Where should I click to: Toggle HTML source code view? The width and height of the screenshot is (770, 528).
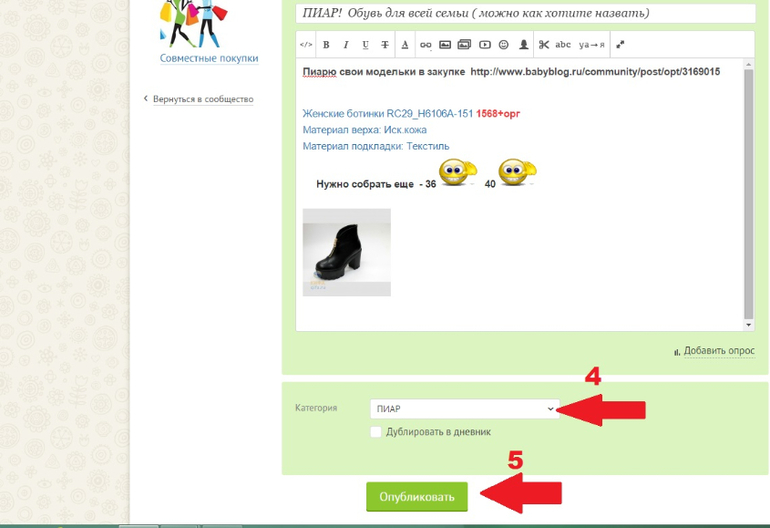pyautogui.click(x=306, y=45)
